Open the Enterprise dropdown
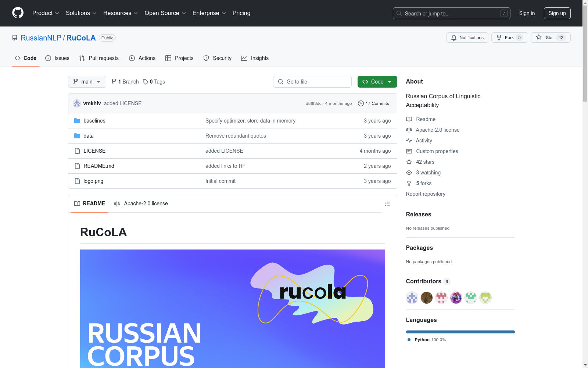This screenshot has width=588, height=368. point(209,13)
